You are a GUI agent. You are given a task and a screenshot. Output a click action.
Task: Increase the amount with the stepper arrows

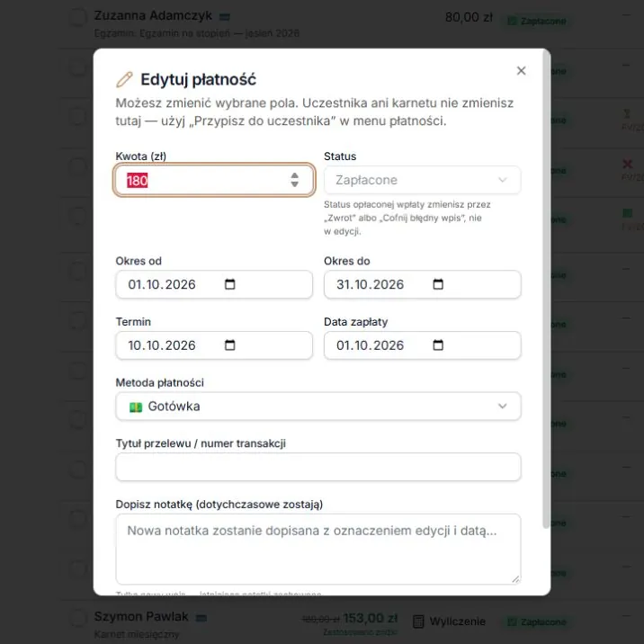294,175
